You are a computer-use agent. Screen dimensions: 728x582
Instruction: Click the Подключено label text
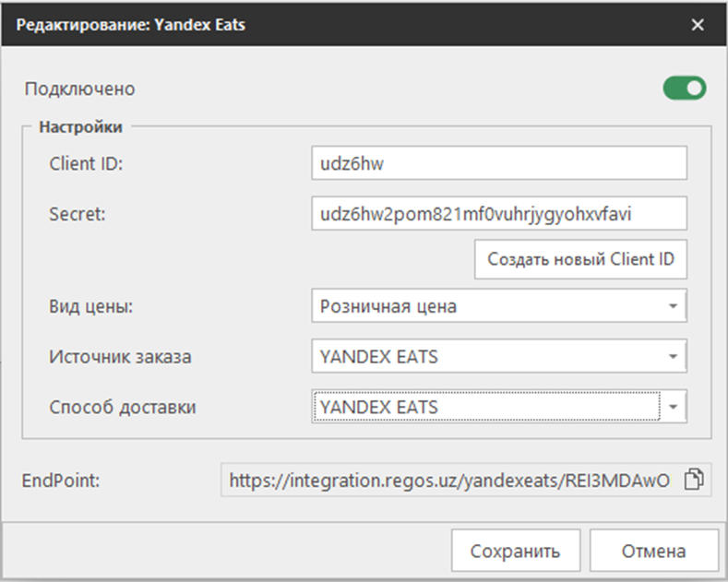tap(79, 89)
